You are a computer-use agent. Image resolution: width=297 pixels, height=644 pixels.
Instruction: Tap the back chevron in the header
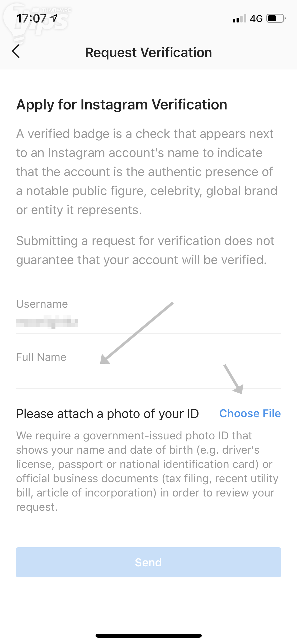coord(16,51)
